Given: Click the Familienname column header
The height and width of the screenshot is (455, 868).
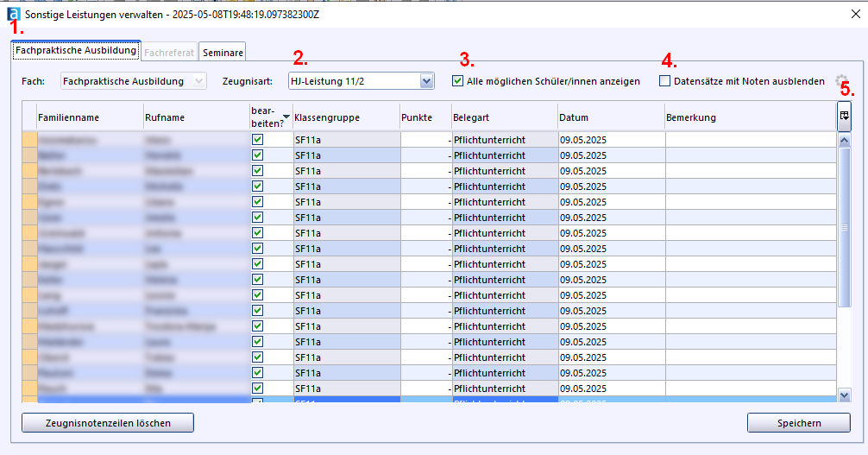Looking at the screenshot, I should [89, 117].
